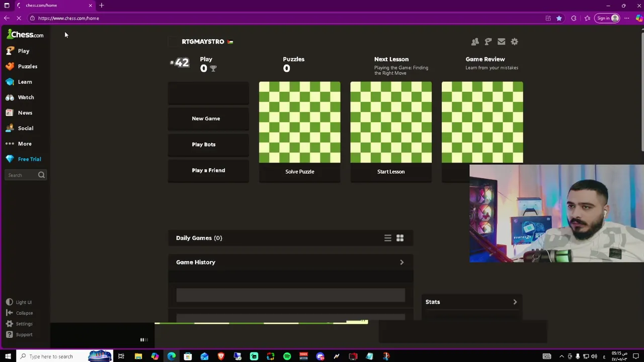Collapse the sidebar
The image size is (644, 362).
pos(19,313)
